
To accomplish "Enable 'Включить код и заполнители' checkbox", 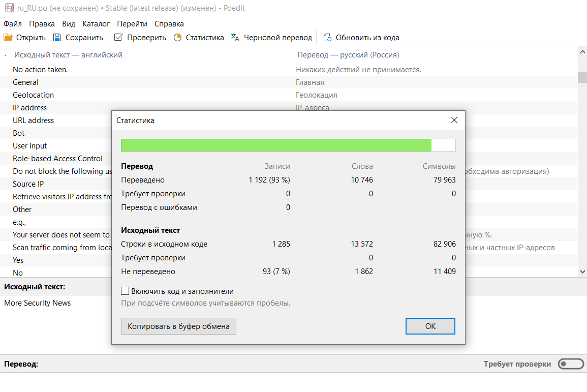I will 125,291.
